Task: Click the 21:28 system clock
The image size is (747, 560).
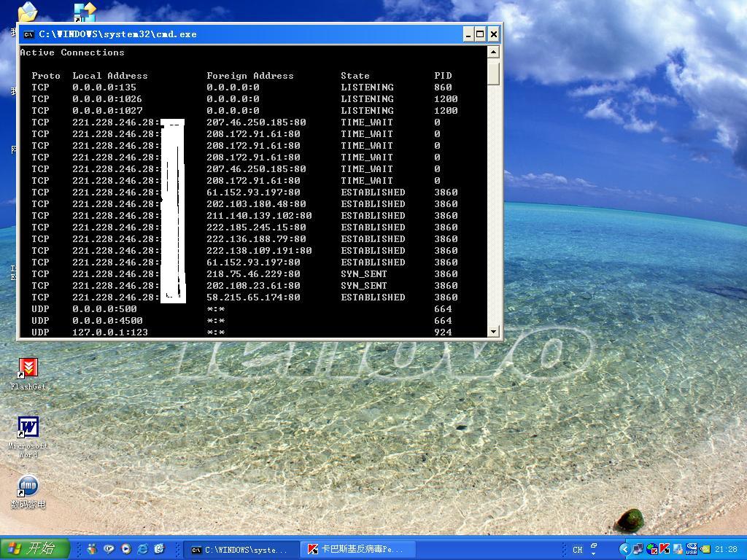Action: coord(726,550)
